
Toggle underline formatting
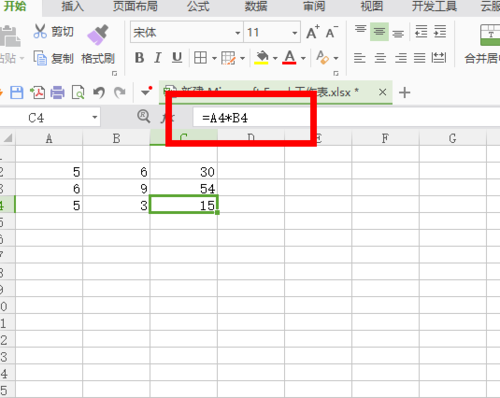point(177,58)
